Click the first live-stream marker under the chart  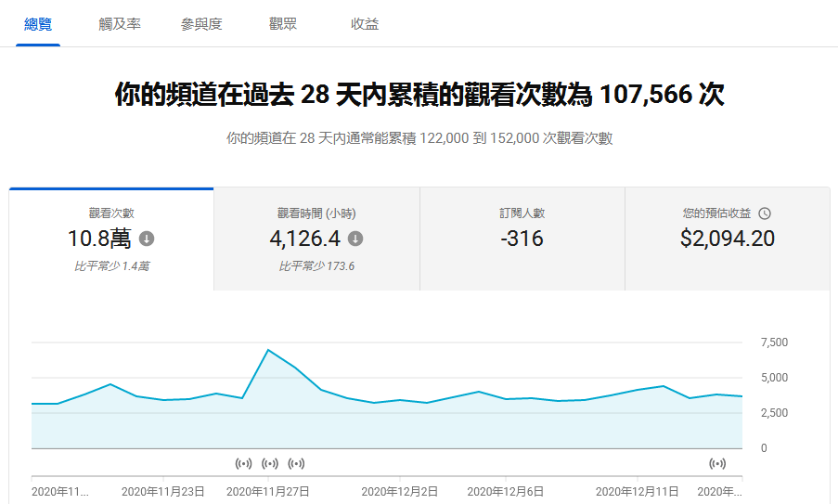point(244,463)
